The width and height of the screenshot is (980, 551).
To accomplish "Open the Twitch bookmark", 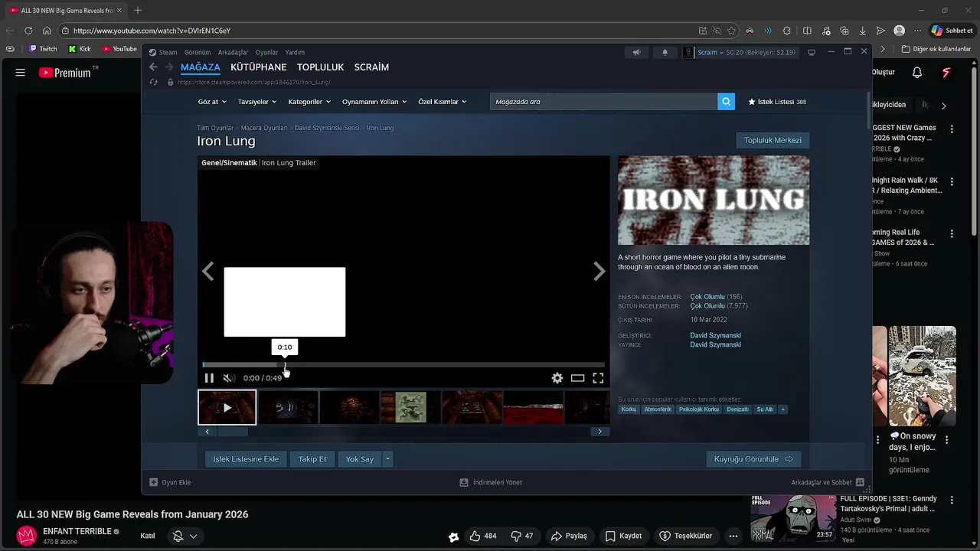I will pyautogui.click(x=43, y=49).
